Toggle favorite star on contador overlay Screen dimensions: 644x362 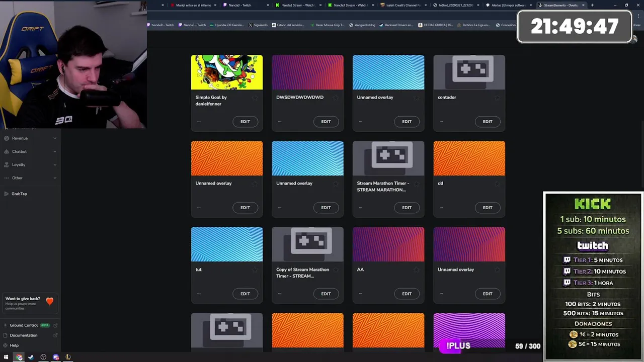pos(497,98)
